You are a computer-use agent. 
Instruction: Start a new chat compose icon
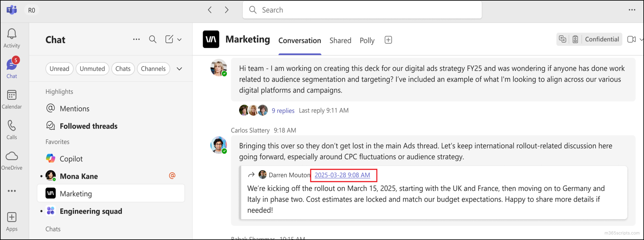point(169,39)
